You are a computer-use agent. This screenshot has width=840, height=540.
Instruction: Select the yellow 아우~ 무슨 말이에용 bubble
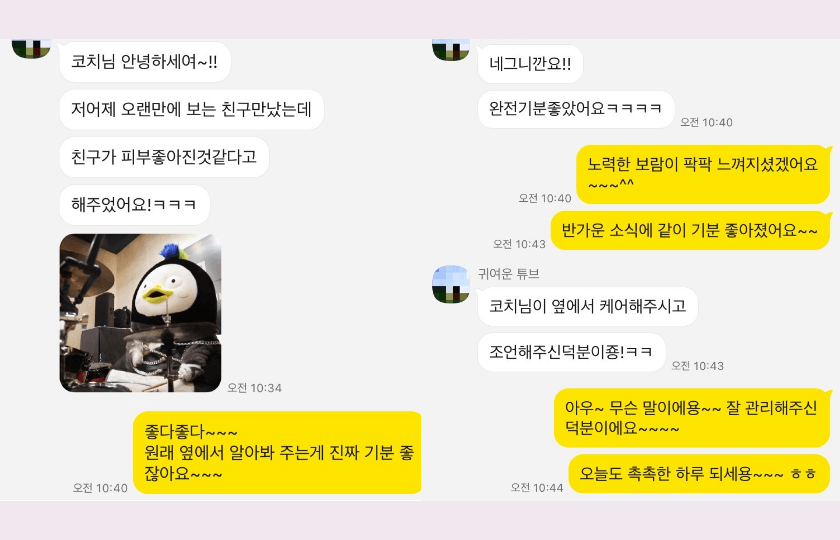[x=692, y=418]
